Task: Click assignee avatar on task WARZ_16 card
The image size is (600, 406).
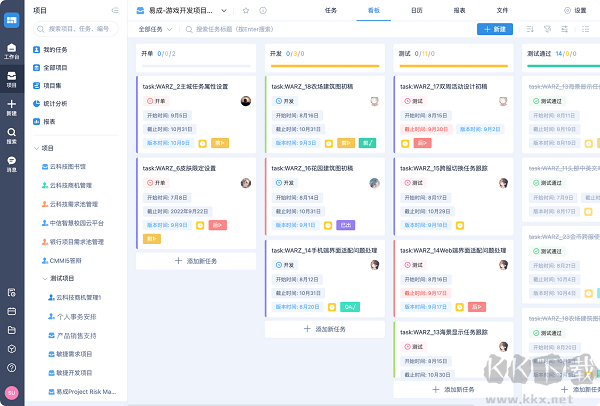Action: pos(374,183)
